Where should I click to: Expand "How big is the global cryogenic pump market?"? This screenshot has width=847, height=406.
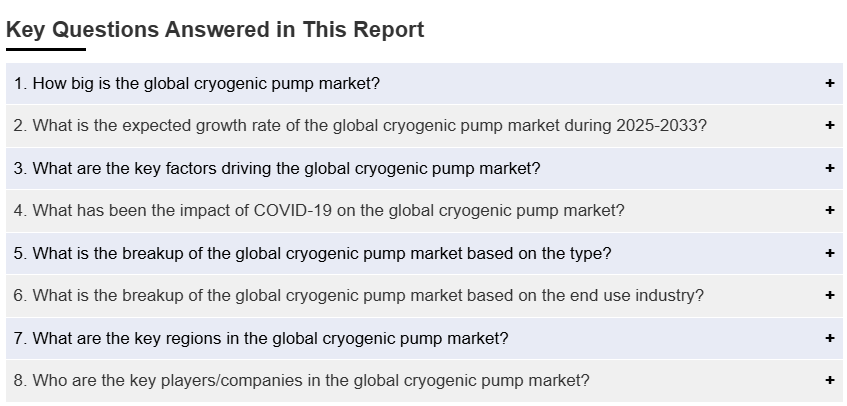197,84
